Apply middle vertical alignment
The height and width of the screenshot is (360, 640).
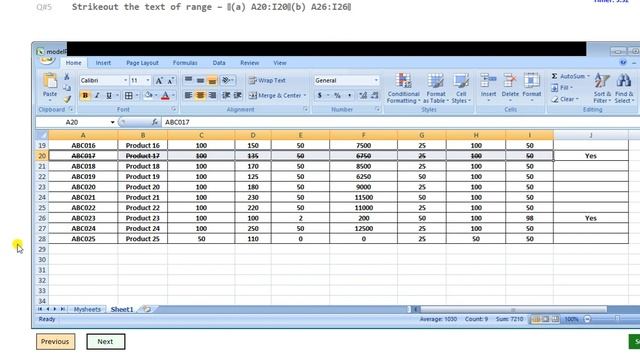tap(200, 80)
